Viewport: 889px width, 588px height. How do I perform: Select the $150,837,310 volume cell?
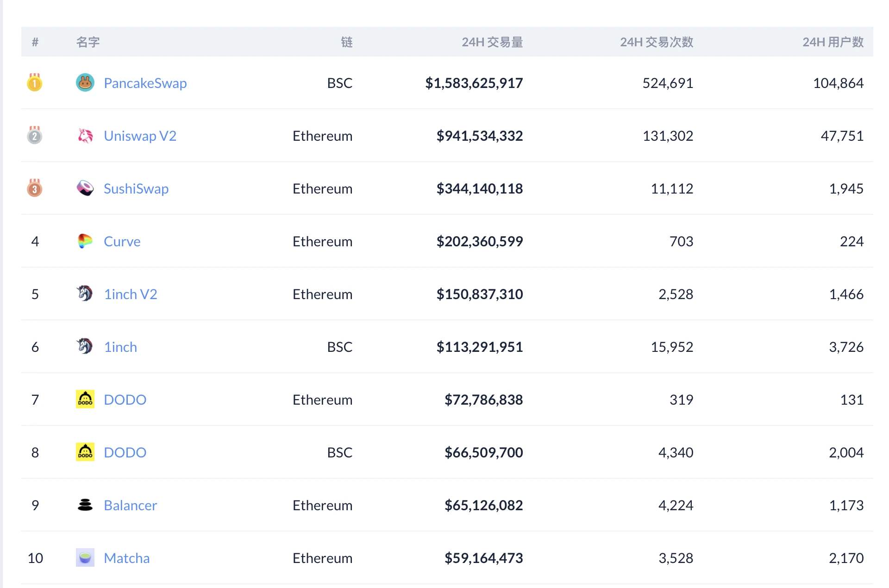tap(480, 294)
